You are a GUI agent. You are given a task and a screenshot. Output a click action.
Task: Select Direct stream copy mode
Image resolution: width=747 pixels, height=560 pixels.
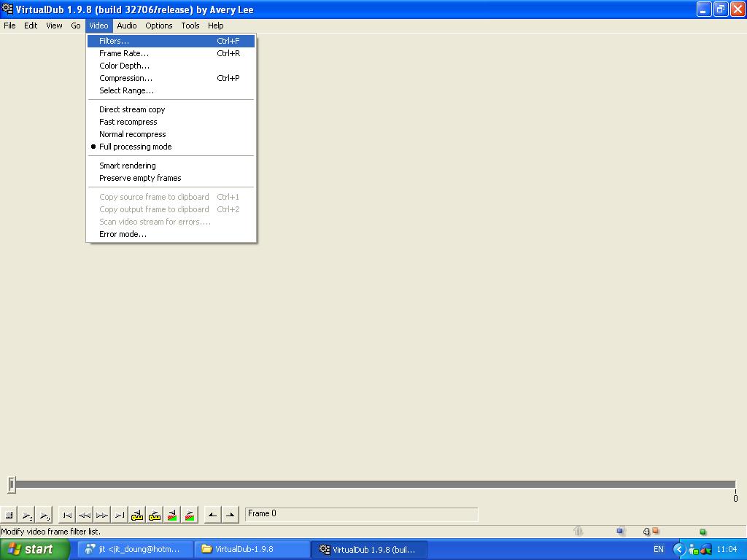(x=171, y=109)
